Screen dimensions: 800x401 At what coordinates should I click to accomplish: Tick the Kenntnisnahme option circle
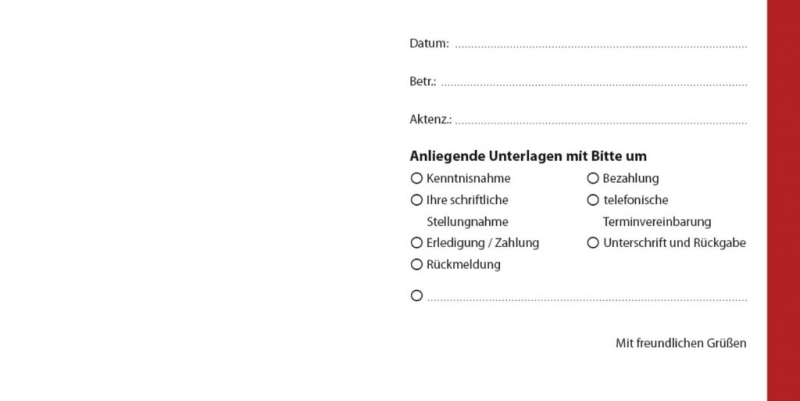click(417, 178)
